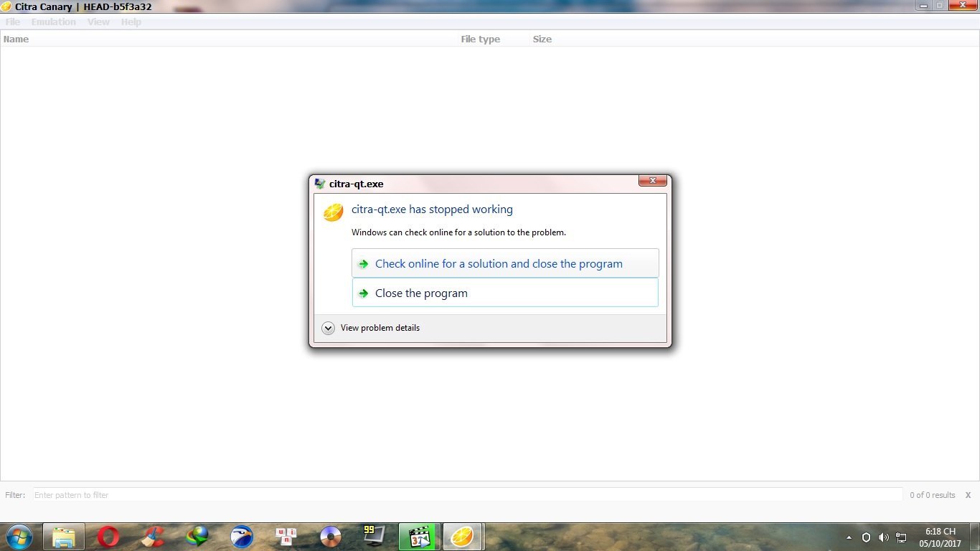This screenshot has width=980, height=551.
Task: Open the monitor icon labeled 99
Action: pos(374,537)
